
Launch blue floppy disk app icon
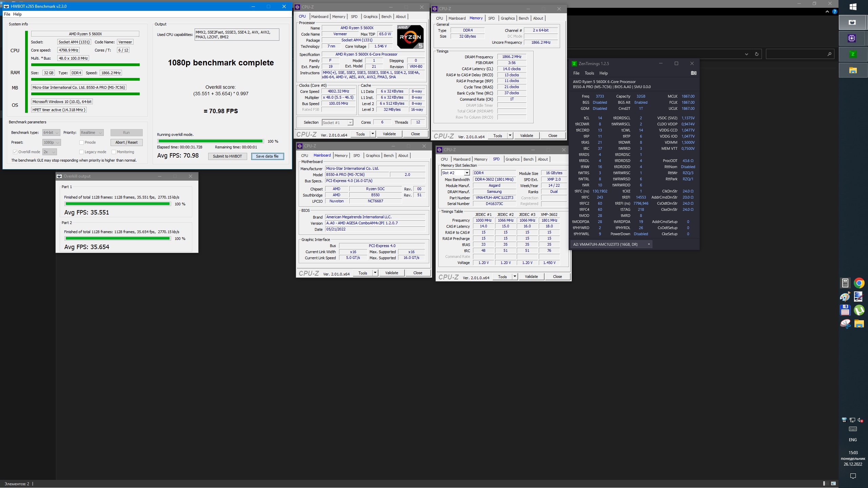click(x=845, y=310)
